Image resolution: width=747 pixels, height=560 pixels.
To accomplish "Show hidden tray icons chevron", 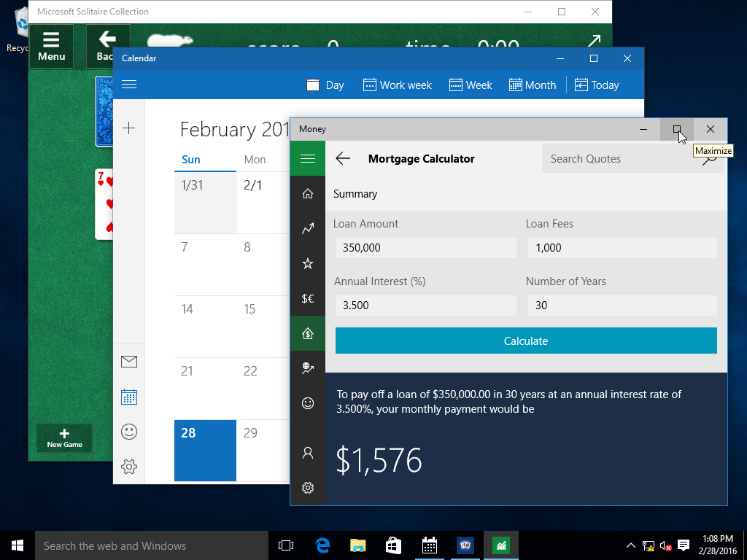I will tap(630, 545).
